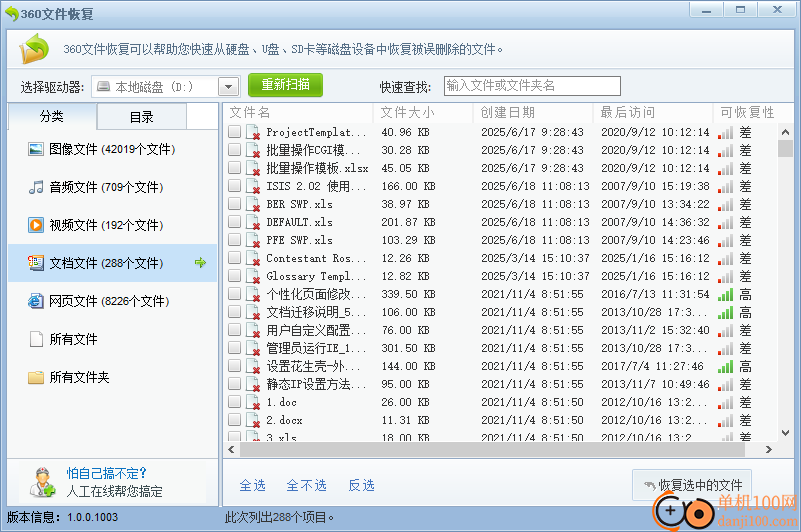Enable checkbox for 管理员运行IE_1 file

(234, 348)
